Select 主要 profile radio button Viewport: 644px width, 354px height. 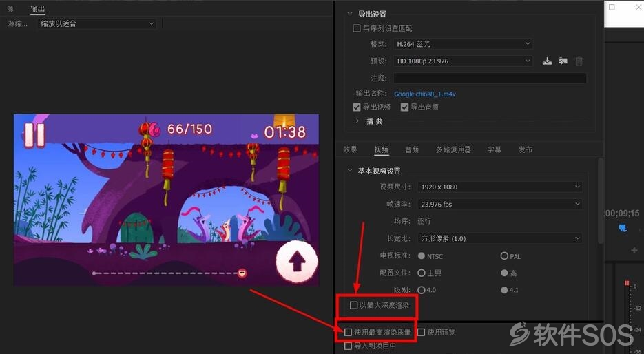(422, 273)
